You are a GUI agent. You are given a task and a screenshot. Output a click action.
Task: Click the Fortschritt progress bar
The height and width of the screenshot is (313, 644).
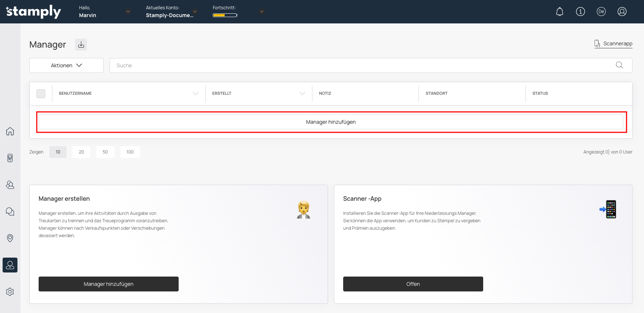(225, 15)
